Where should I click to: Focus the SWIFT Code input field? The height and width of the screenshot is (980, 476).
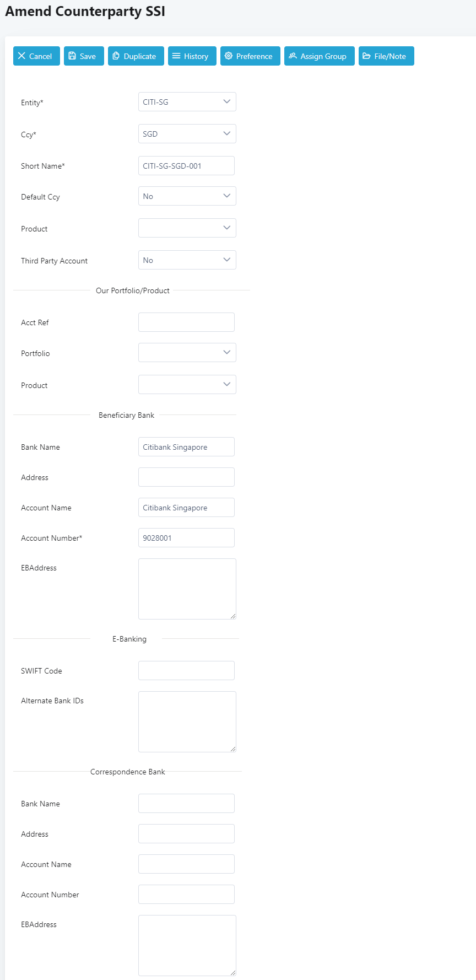pos(186,671)
